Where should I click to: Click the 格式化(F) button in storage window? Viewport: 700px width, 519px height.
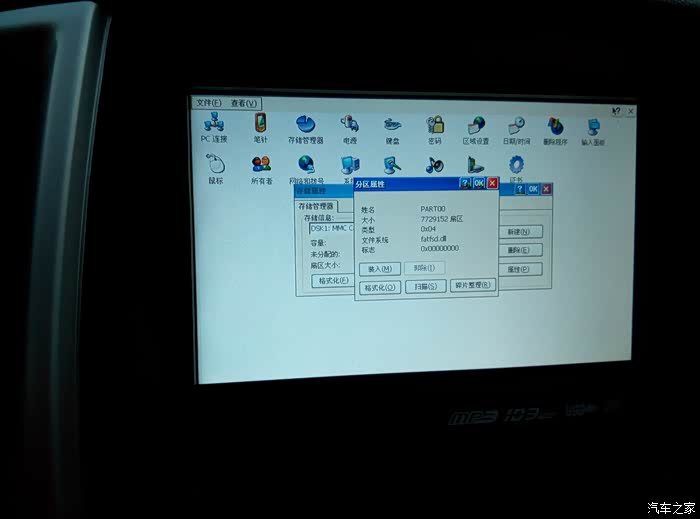pyautogui.click(x=333, y=281)
